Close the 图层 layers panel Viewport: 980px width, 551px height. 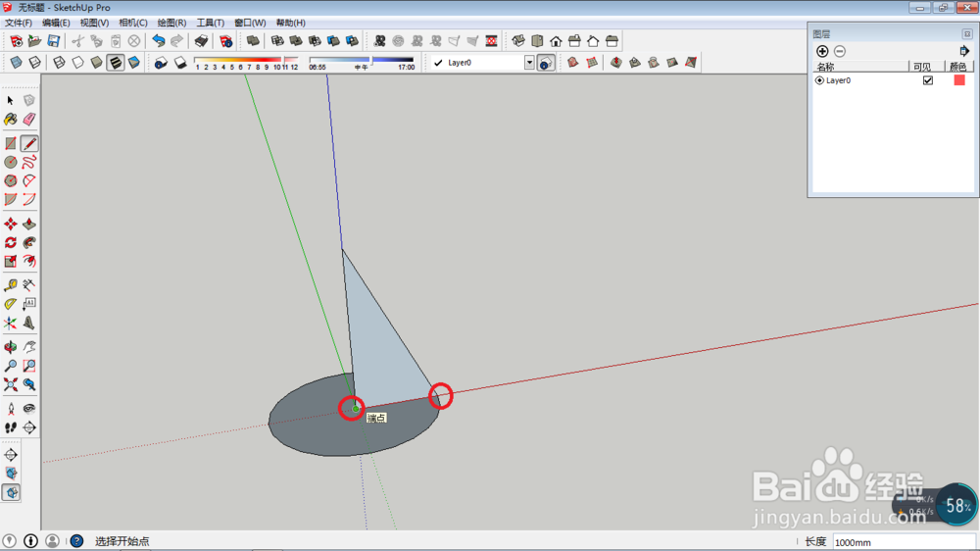click(x=967, y=33)
